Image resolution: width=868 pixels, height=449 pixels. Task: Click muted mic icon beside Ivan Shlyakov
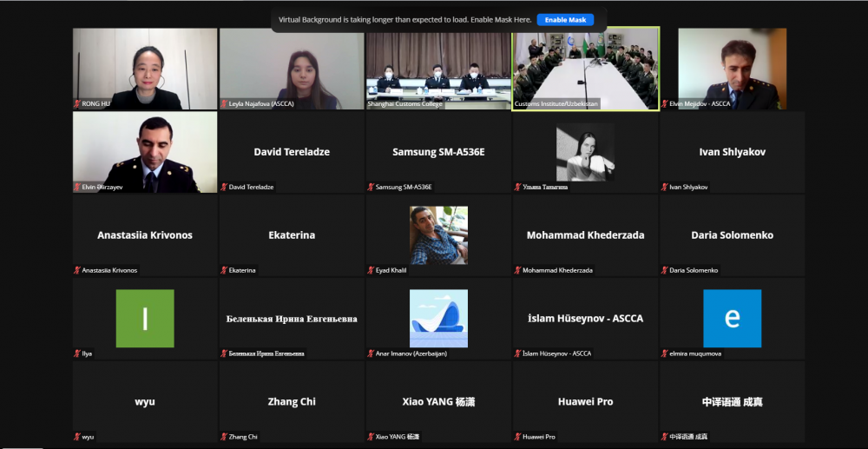point(664,187)
